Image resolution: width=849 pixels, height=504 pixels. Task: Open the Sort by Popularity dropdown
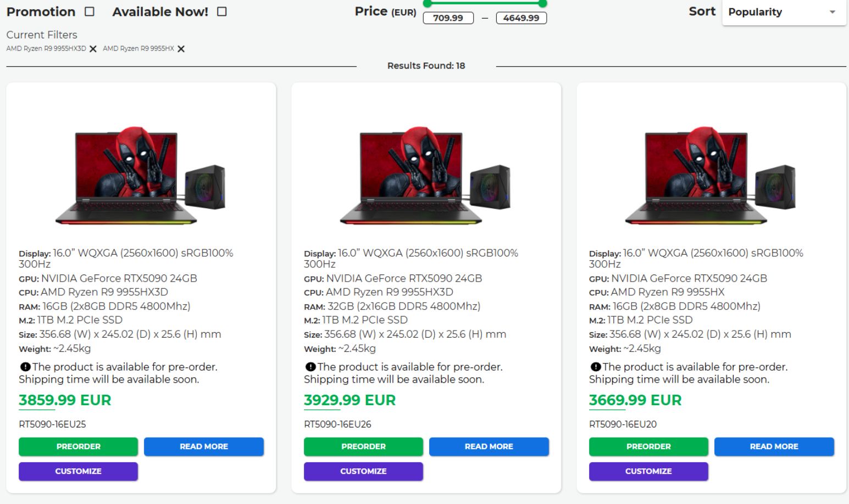[x=784, y=12]
